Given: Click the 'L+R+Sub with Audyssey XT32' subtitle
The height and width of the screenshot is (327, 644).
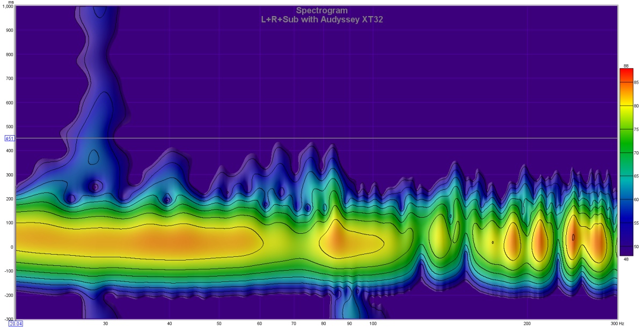Looking at the screenshot, I should pos(321,19).
